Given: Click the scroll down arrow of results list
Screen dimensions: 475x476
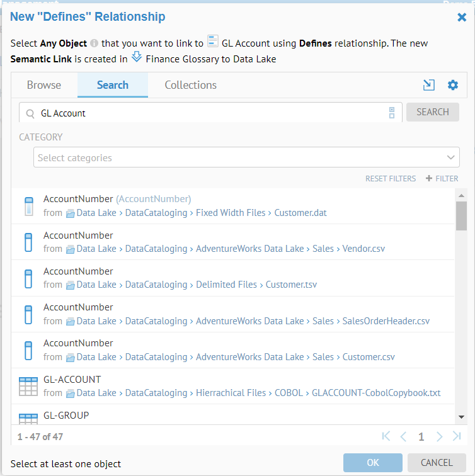Looking at the screenshot, I should point(461,417).
